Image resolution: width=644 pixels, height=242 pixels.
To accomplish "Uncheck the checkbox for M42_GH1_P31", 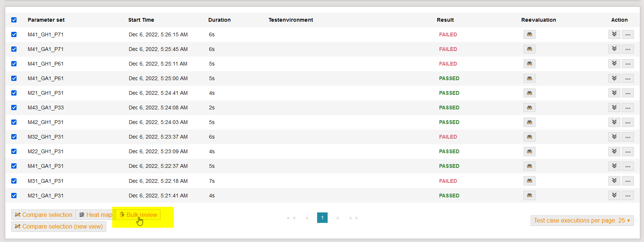I will (14, 122).
